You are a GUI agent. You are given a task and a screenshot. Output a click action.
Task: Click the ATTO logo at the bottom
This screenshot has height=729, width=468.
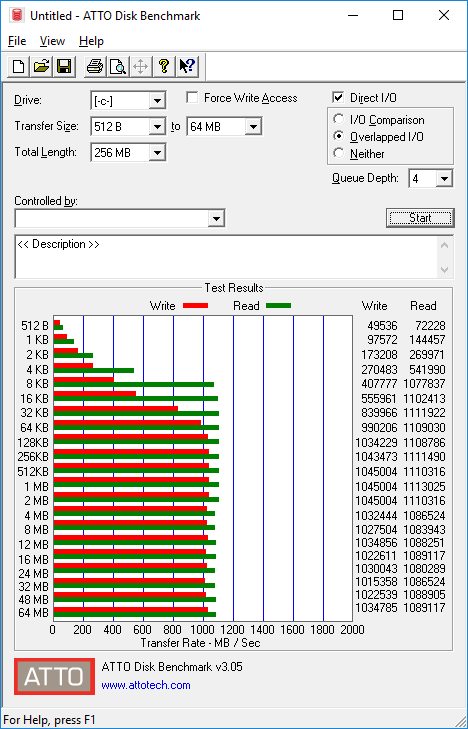pos(54,676)
